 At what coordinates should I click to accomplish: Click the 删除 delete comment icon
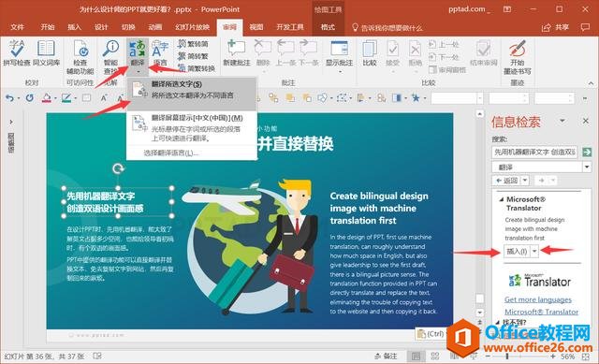263,48
